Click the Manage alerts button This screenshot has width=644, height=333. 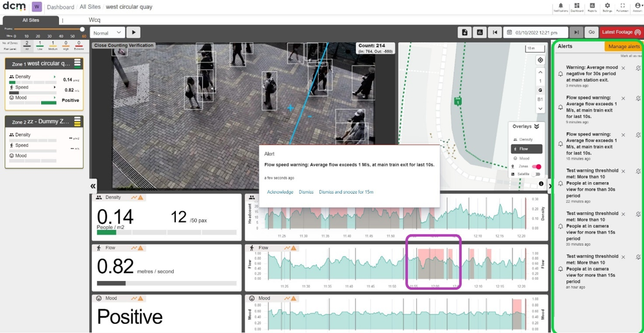click(624, 46)
